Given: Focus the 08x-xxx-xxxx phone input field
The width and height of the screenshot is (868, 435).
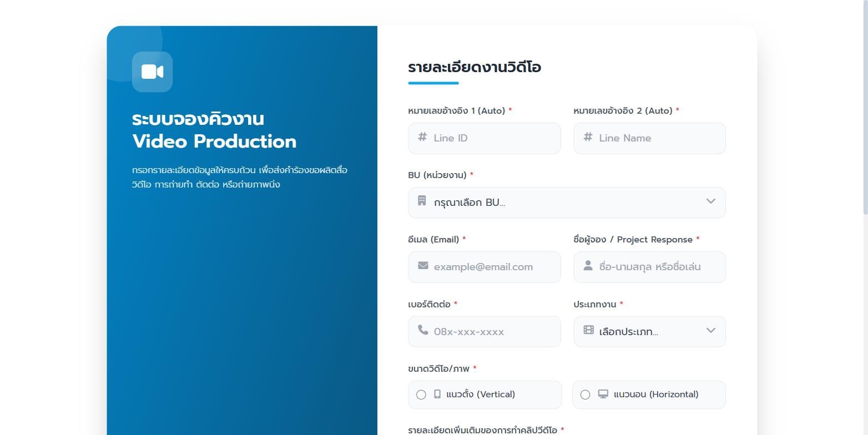Looking at the screenshot, I should (x=485, y=332).
